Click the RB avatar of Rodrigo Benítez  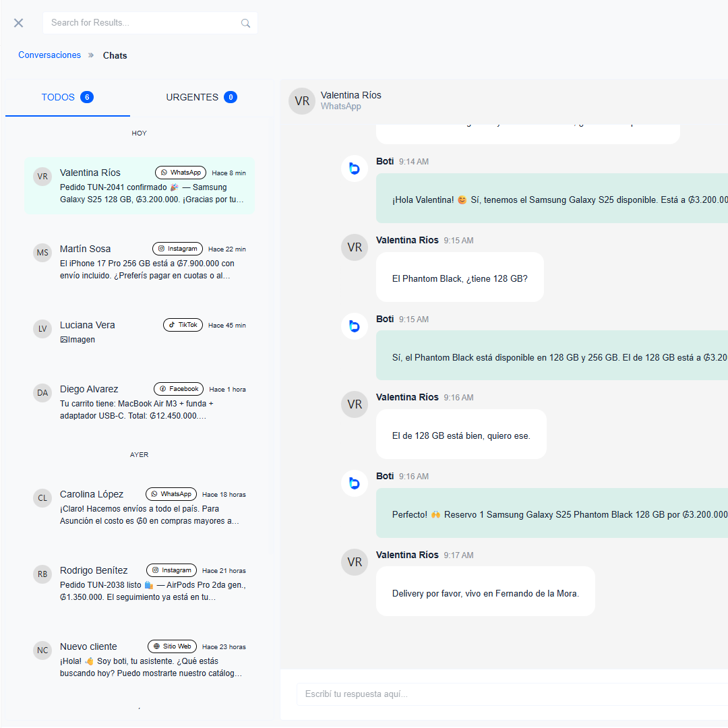42,574
